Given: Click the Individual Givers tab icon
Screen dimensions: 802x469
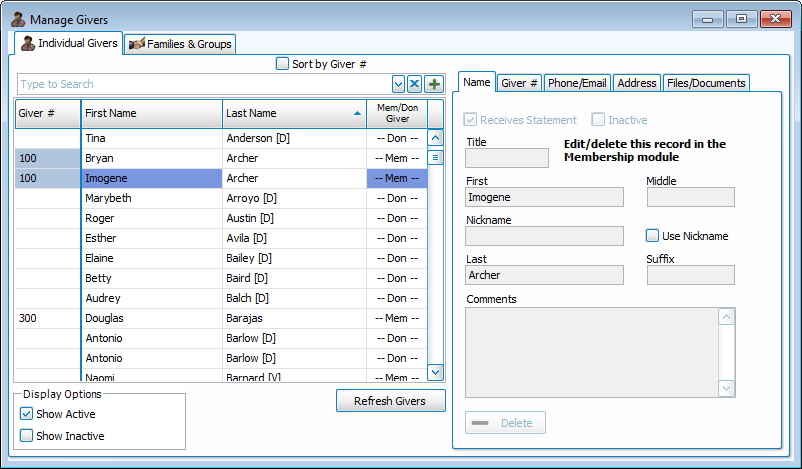Looking at the screenshot, I should [28, 43].
